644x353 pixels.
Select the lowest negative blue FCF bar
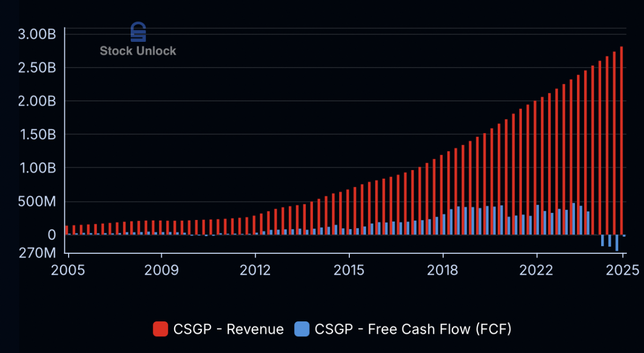pos(617,243)
